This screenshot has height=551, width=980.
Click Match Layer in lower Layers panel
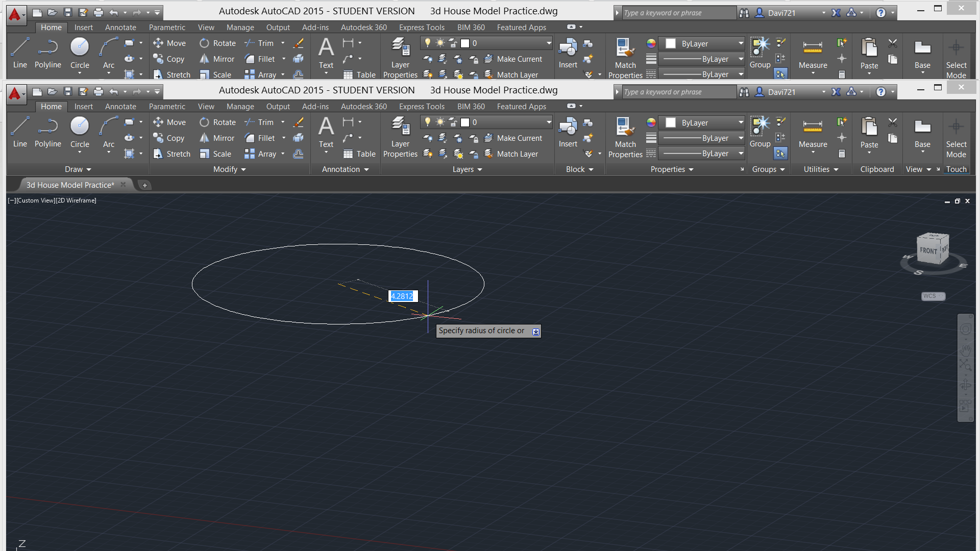click(x=511, y=154)
